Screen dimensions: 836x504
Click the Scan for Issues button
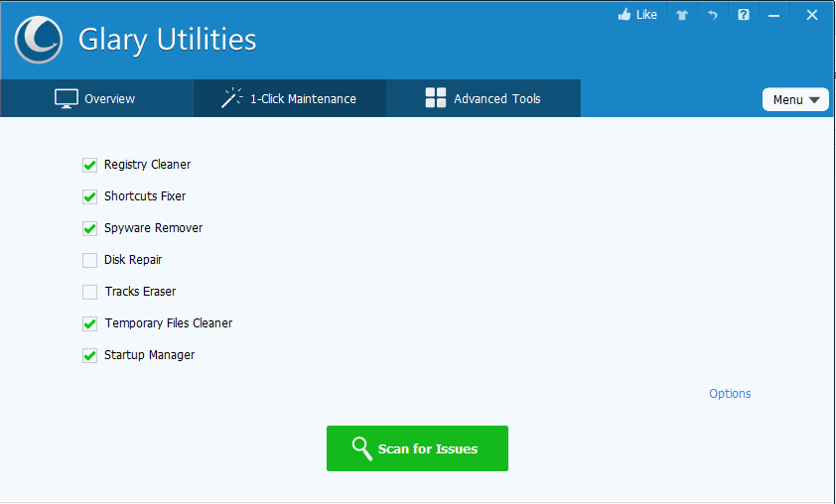[417, 448]
